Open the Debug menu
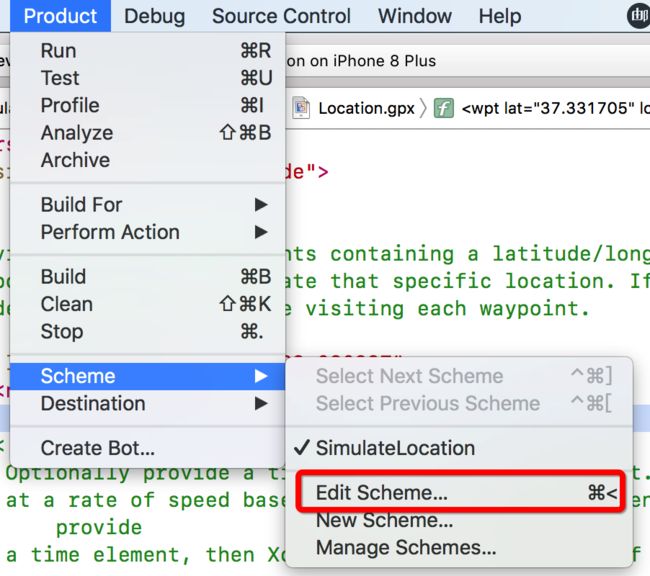Viewport: 650px width, 576px height. click(155, 16)
